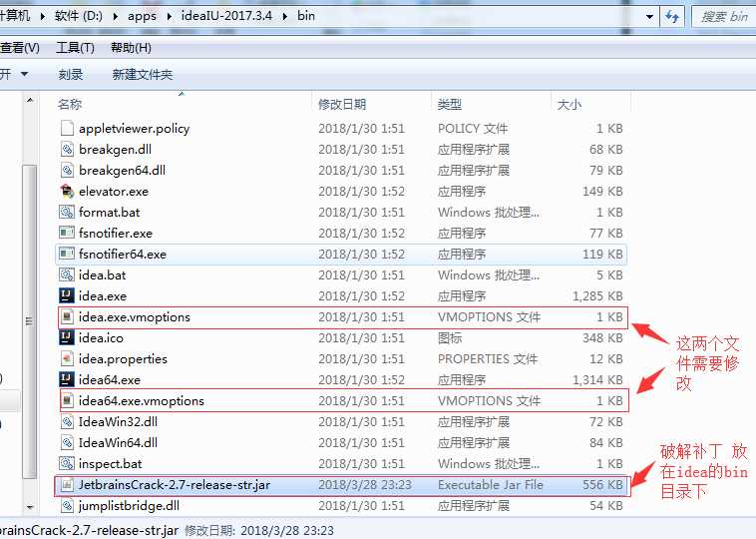Click the IdeaWin64.dll file icon

click(67, 442)
